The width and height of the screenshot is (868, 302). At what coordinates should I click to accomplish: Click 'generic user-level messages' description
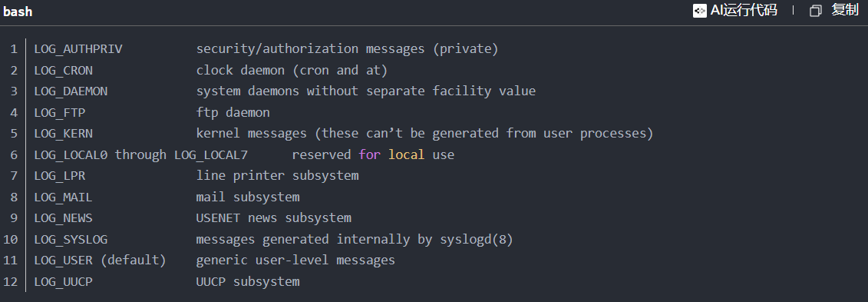(295, 261)
